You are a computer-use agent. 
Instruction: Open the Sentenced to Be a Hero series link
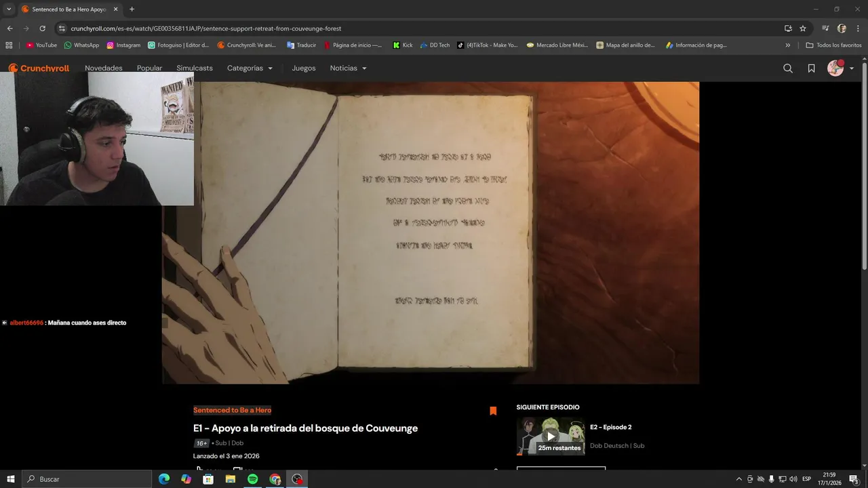pyautogui.click(x=232, y=410)
